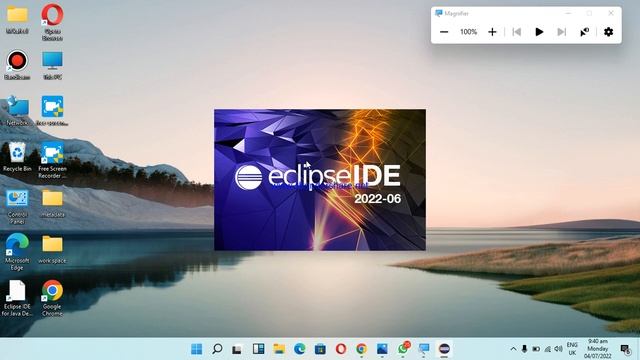
Task: Open Magnifier settings gear
Action: (609, 32)
